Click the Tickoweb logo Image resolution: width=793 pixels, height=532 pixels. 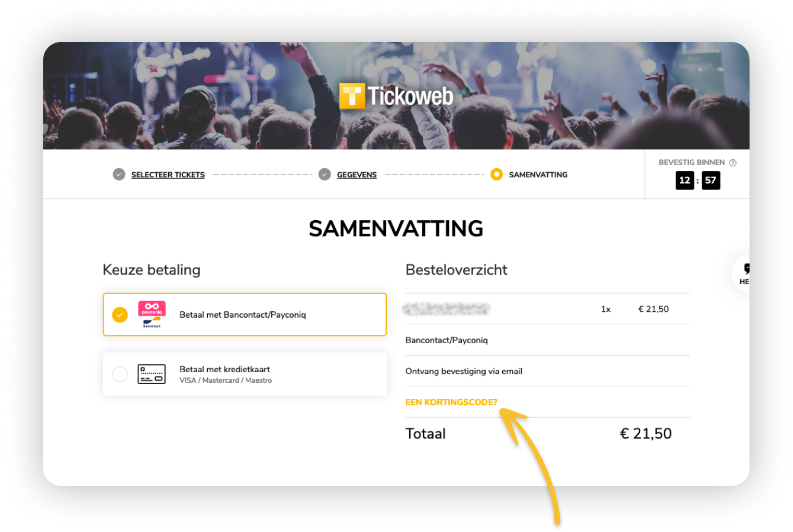click(x=396, y=96)
